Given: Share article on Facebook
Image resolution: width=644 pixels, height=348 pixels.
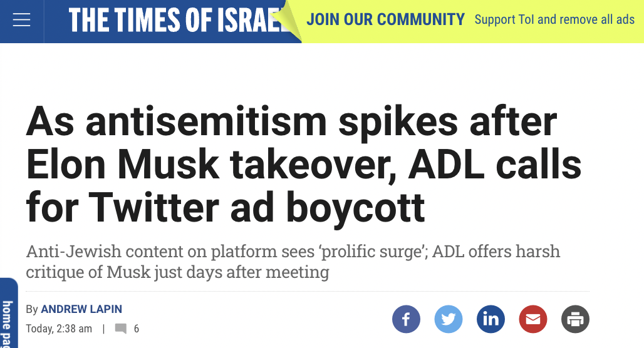Looking at the screenshot, I should click(406, 319).
